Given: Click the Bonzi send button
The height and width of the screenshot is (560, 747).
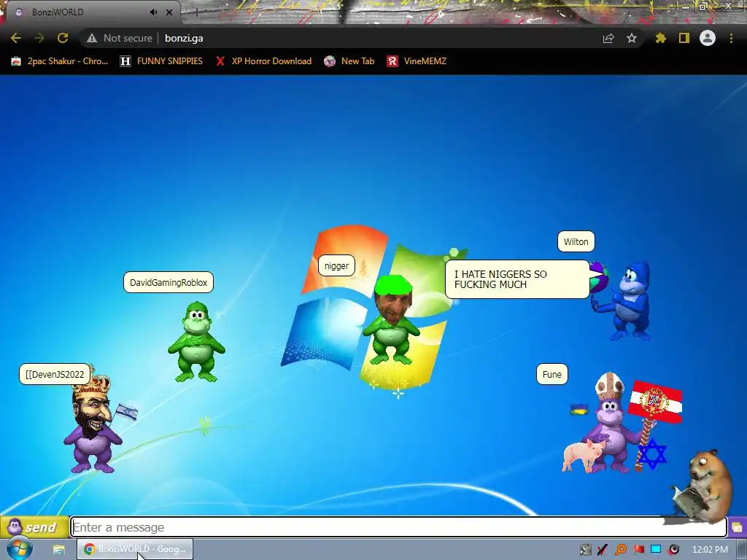Looking at the screenshot, I should click(34, 527).
